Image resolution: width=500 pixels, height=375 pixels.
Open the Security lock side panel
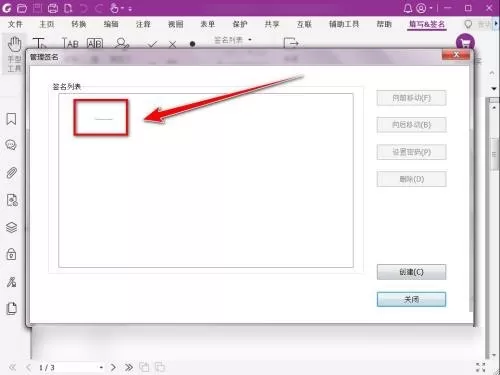click(11, 254)
